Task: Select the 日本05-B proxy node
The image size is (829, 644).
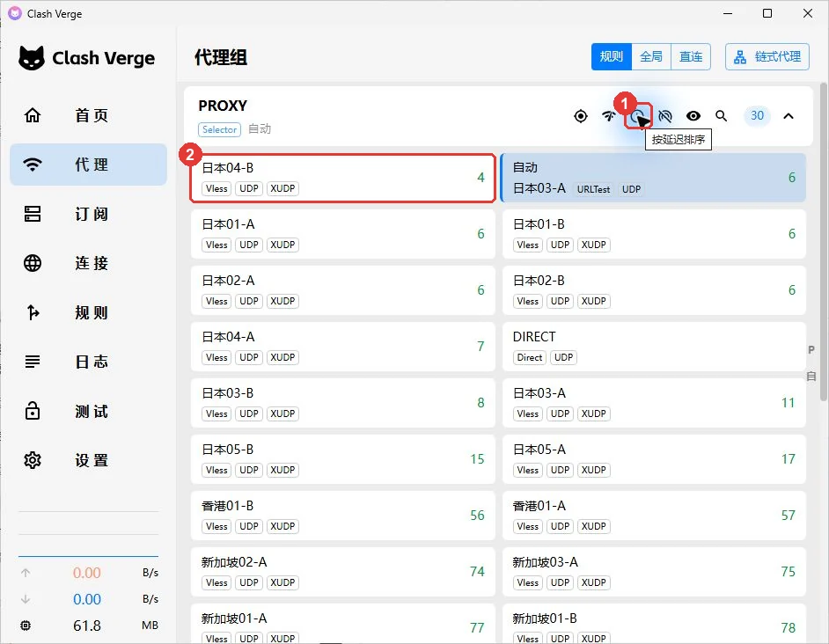Action: (342, 459)
